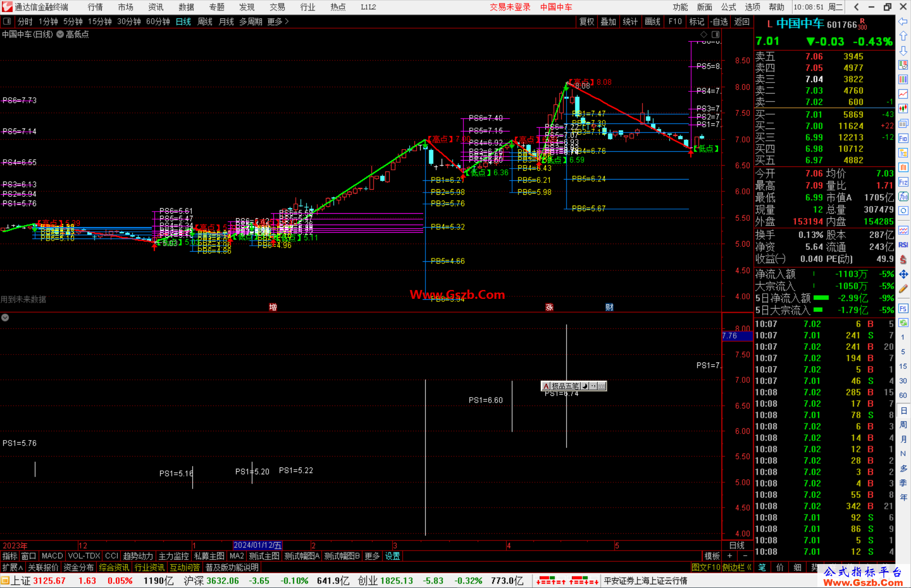
Task: Switch sidebar period to 15 minute
Action: coord(903,366)
